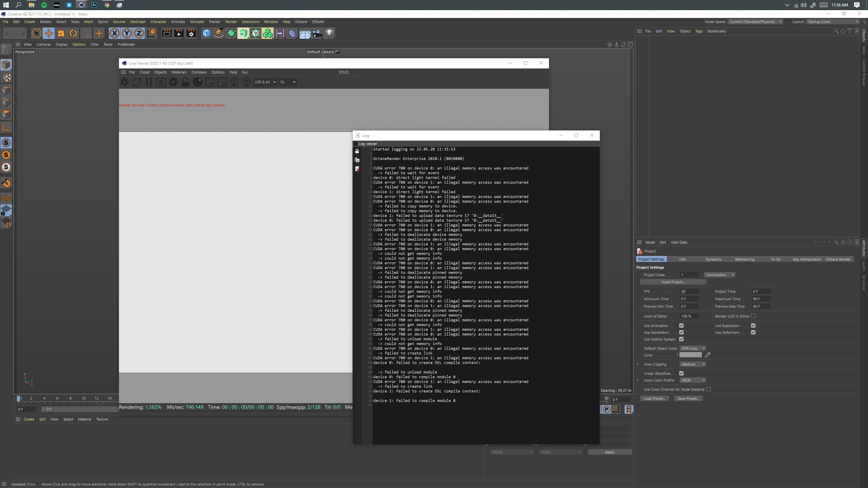Open Live Viewer settings gear icon

click(x=173, y=82)
